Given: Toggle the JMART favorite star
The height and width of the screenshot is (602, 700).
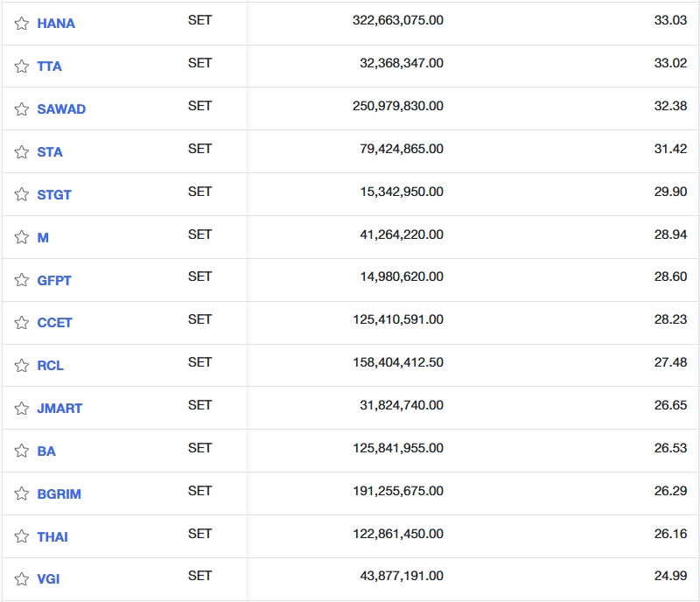Looking at the screenshot, I should tap(22, 409).
